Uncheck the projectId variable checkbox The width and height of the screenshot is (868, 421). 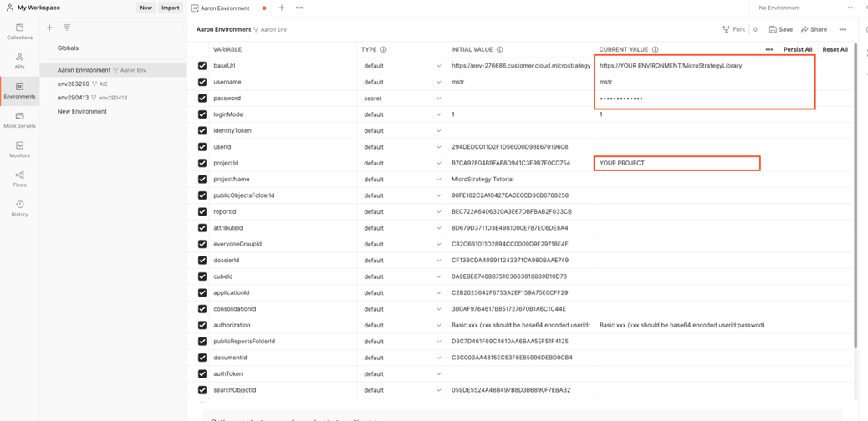202,163
